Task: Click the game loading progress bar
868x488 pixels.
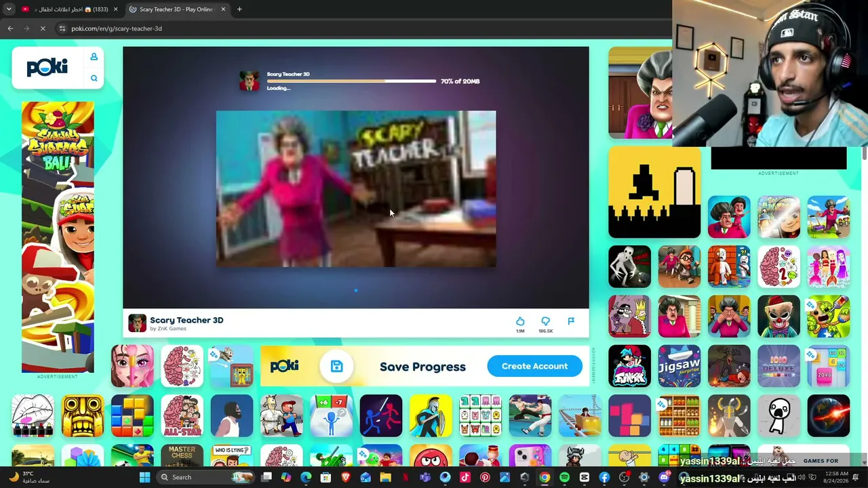Action: tap(351, 81)
